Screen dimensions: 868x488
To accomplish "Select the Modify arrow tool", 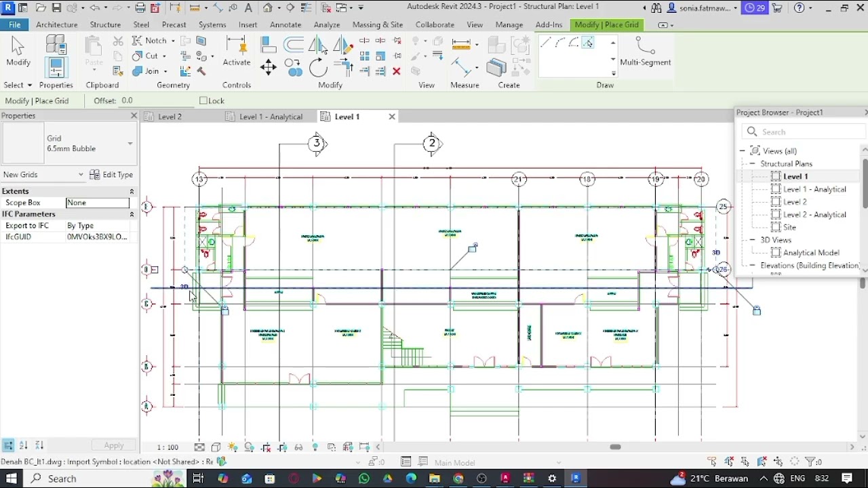I will [18, 52].
